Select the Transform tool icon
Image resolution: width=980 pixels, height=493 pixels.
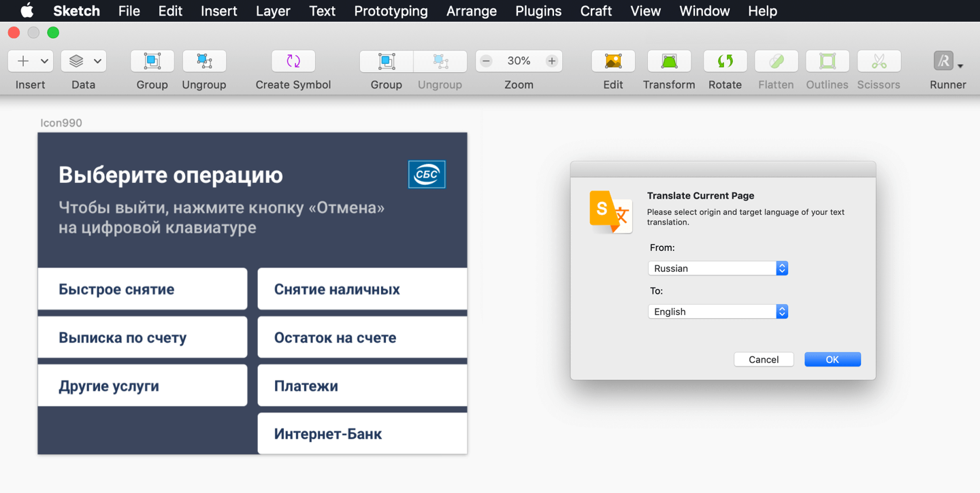tap(668, 61)
